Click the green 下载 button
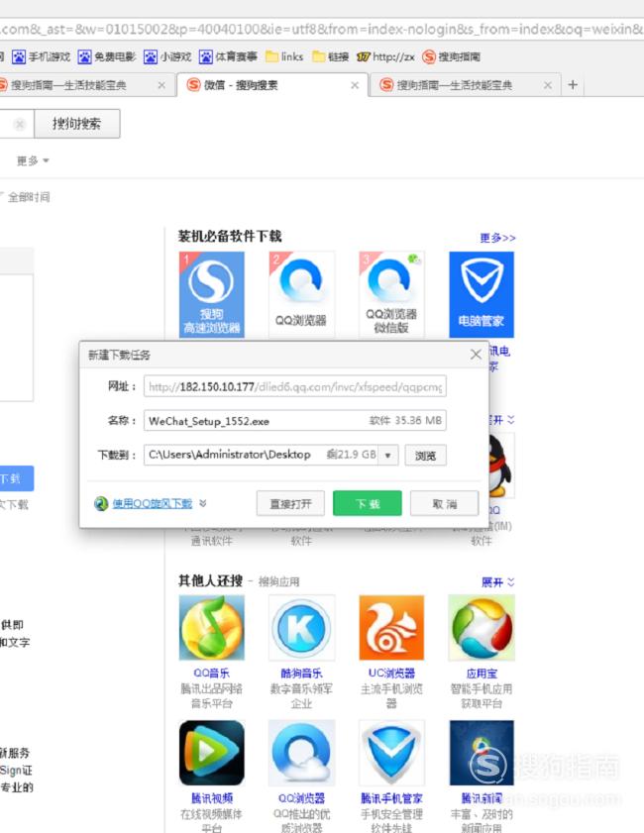 point(368,503)
